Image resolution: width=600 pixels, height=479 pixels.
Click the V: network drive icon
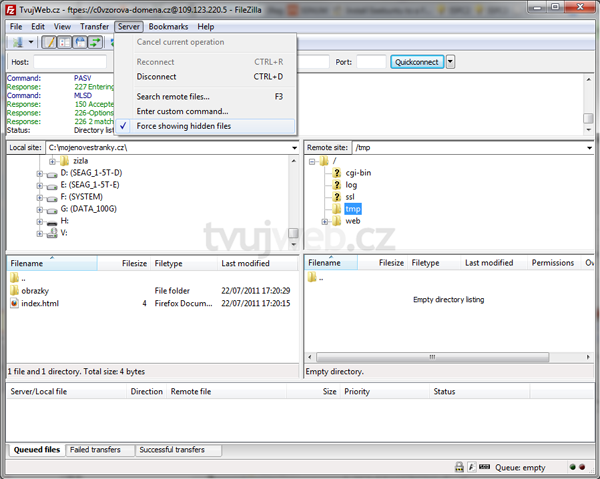pos(52,233)
